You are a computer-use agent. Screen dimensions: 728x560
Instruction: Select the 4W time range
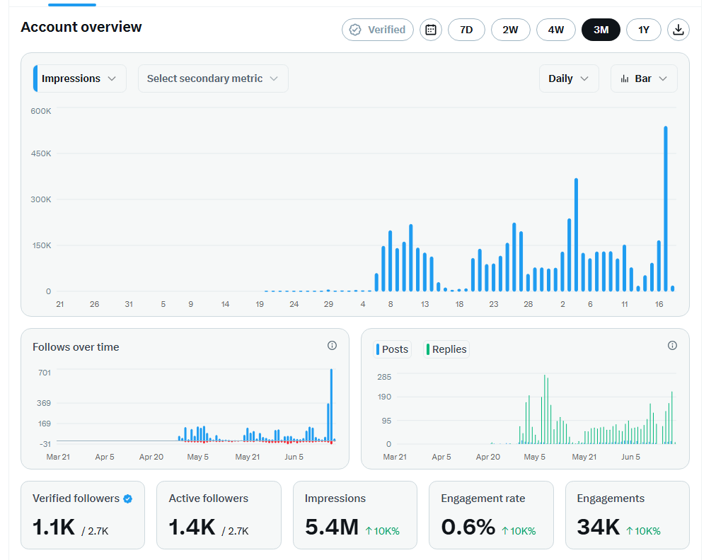556,30
